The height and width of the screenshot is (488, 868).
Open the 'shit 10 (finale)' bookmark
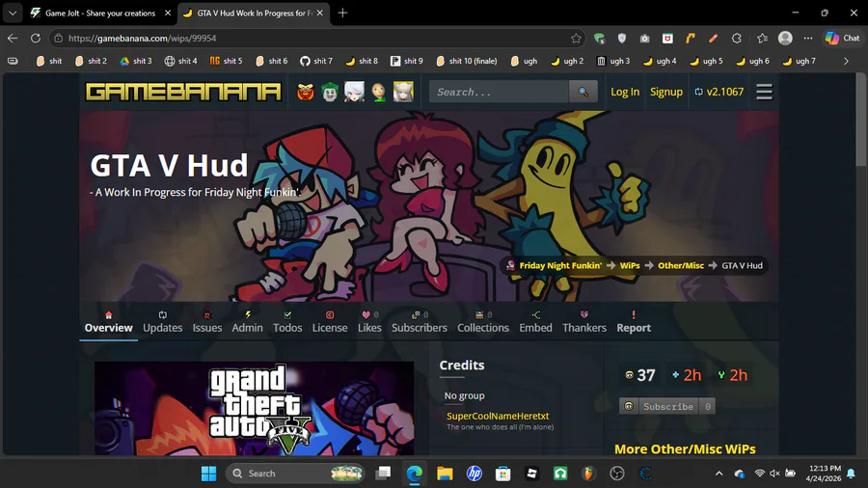(x=466, y=61)
